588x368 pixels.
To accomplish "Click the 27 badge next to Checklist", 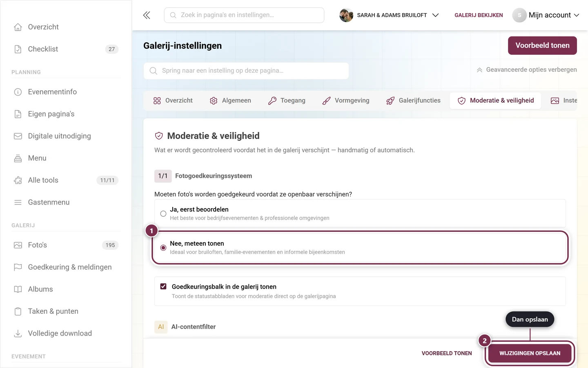I will [111, 49].
